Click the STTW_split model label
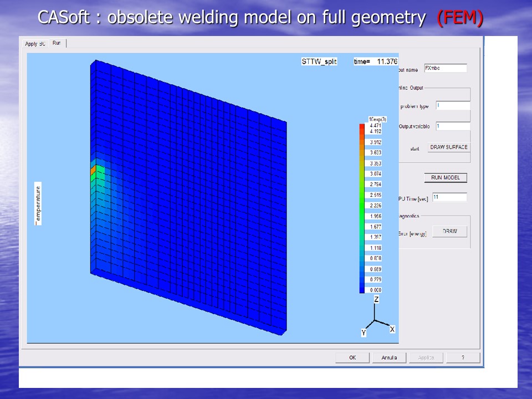 [x=319, y=62]
